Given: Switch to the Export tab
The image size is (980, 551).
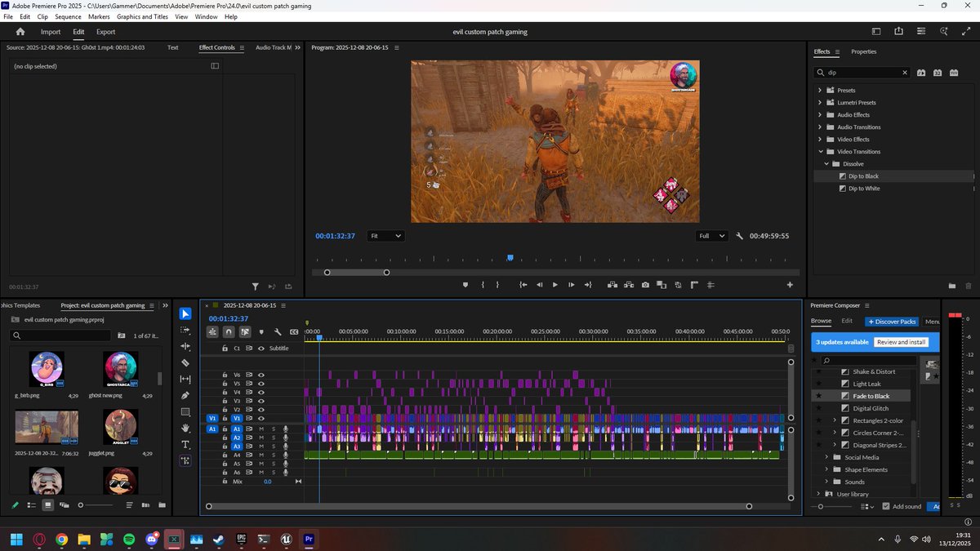Looking at the screenshot, I should coord(105,32).
